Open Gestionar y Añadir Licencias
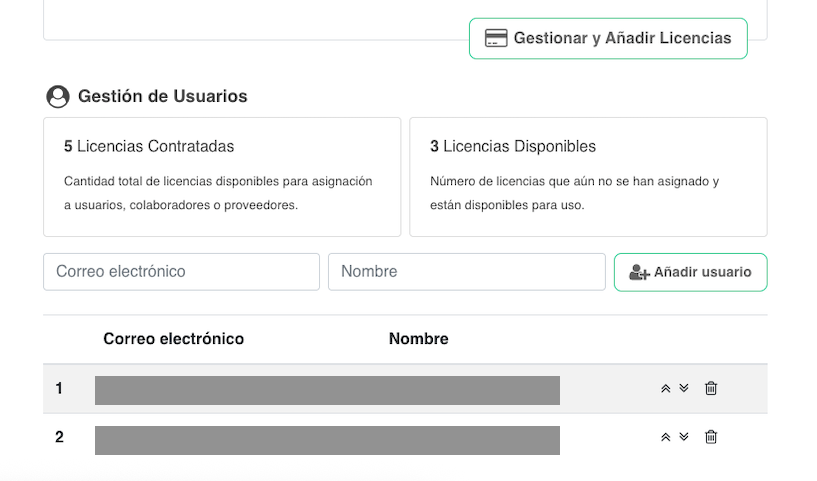This screenshot has height=481, width=817. click(x=608, y=39)
